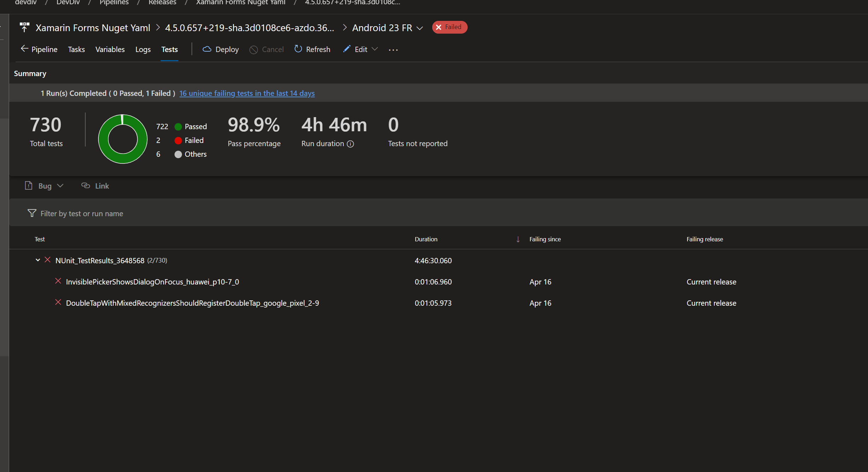Click the Refresh icon
This screenshot has width=868, height=472.
(x=298, y=49)
